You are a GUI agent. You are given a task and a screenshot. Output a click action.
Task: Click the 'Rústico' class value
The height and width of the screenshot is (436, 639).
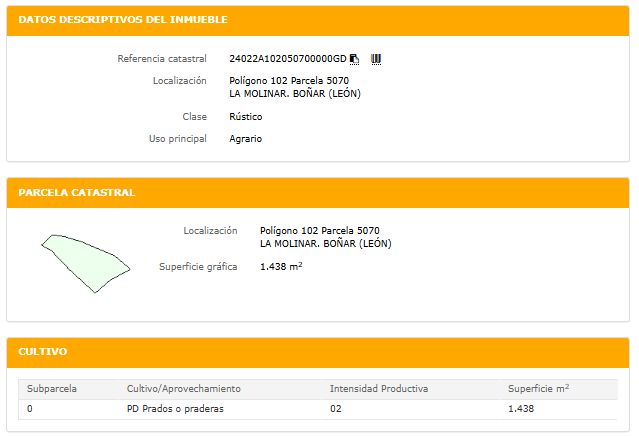coord(246,117)
